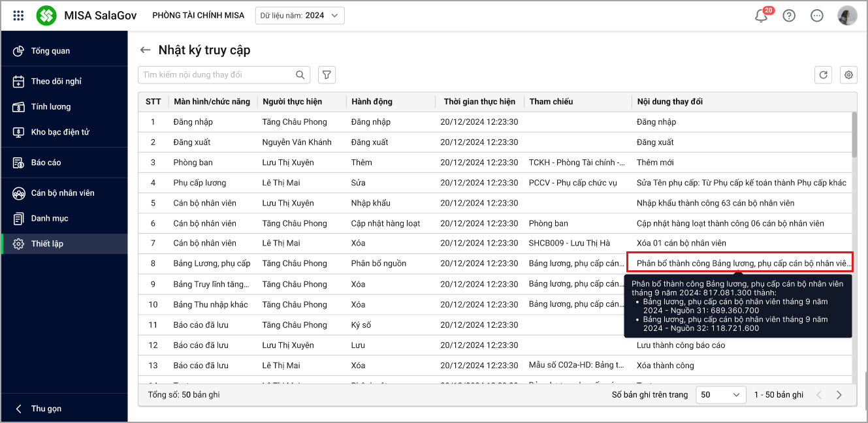868x423 pixels.
Task: Open Tổng quan in the sidebar
Action: (50, 51)
